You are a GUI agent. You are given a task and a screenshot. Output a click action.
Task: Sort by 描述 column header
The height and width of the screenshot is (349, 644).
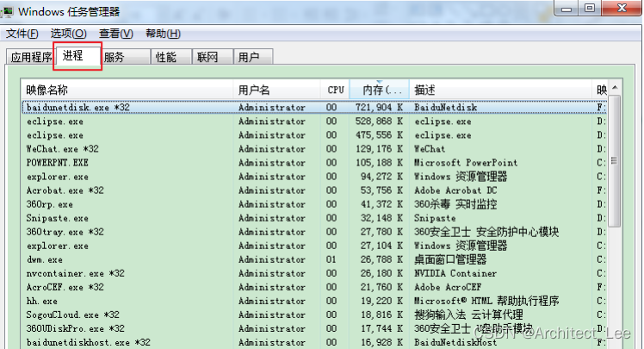tap(501, 90)
